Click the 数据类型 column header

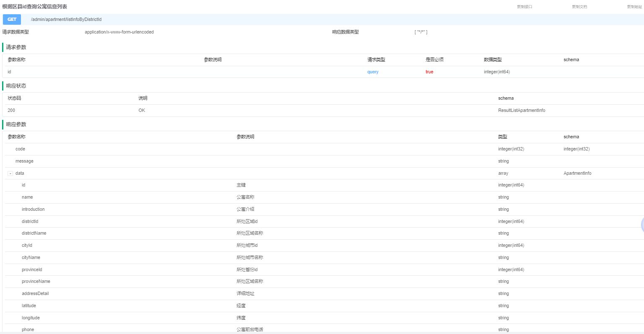coord(493,60)
